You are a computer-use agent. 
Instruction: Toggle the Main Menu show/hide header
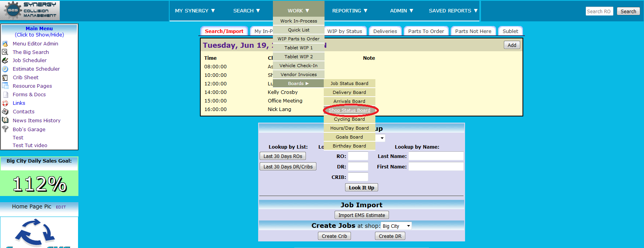coord(39,31)
